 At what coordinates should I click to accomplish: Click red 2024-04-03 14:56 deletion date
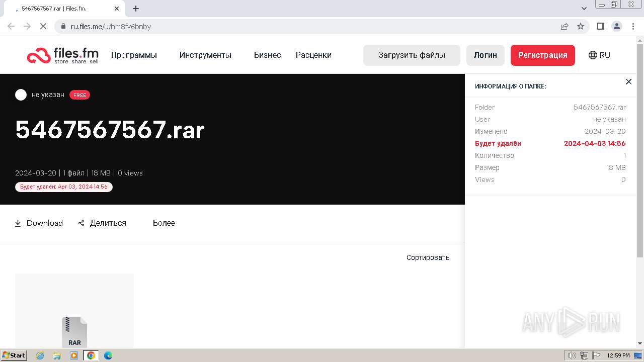[x=595, y=143]
